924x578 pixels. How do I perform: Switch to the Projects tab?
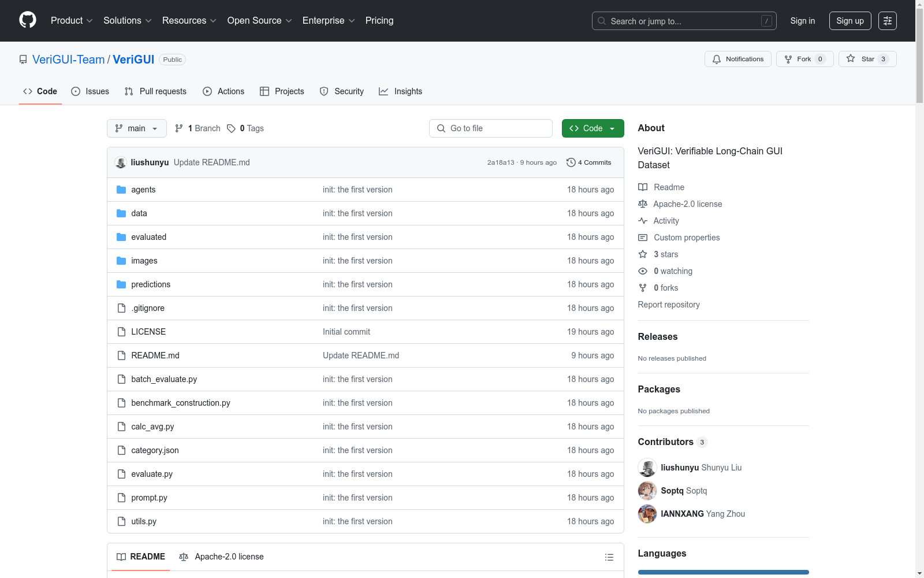click(x=282, y=91)
